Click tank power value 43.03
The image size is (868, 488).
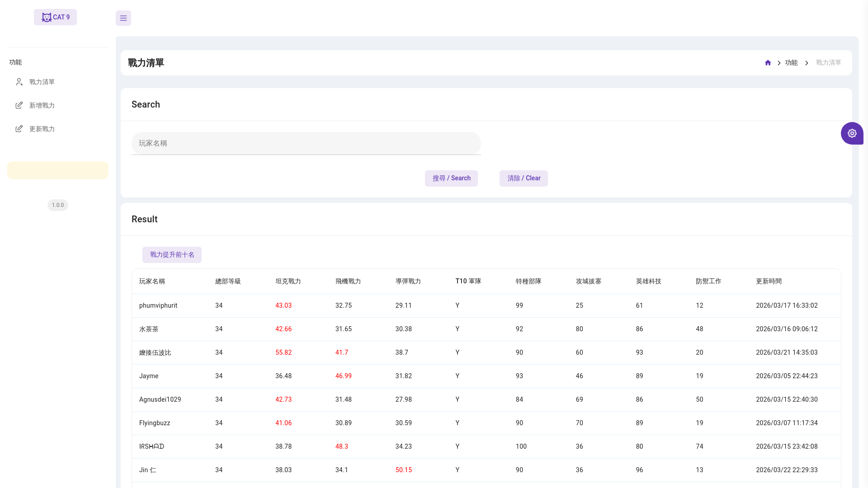pyautogui.click(x=283, y=306)
